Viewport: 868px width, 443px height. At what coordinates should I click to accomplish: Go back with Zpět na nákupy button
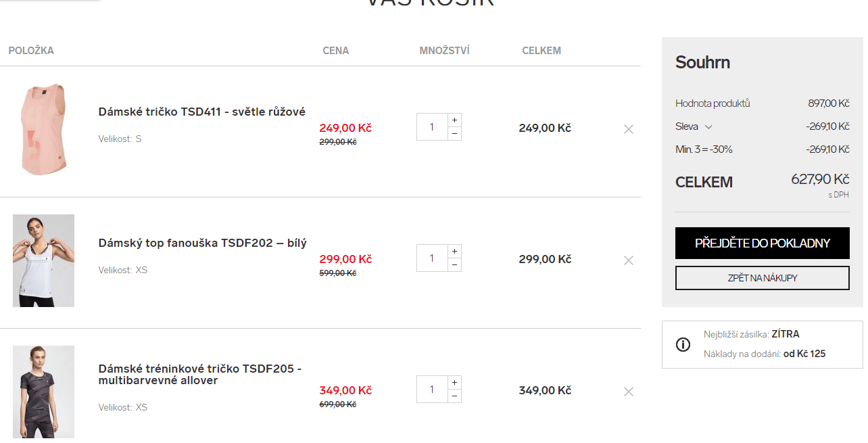(763, 278)
